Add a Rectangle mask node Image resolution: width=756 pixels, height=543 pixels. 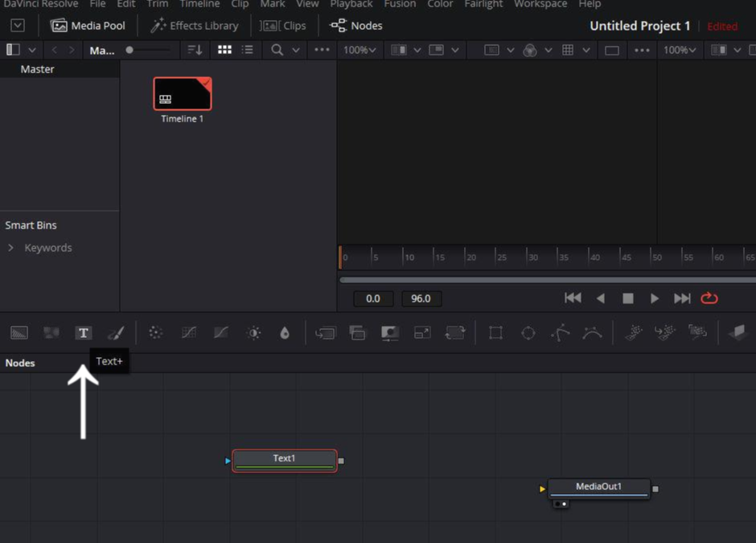point(495,333)
